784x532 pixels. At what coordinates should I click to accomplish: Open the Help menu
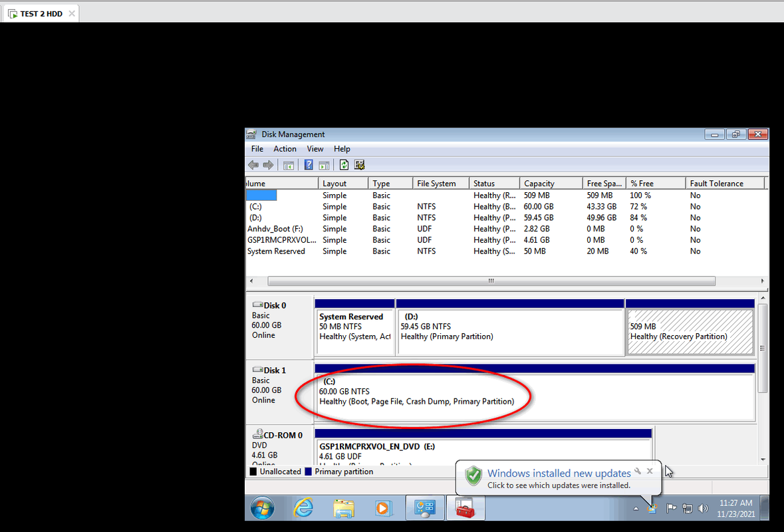point(342,149)
